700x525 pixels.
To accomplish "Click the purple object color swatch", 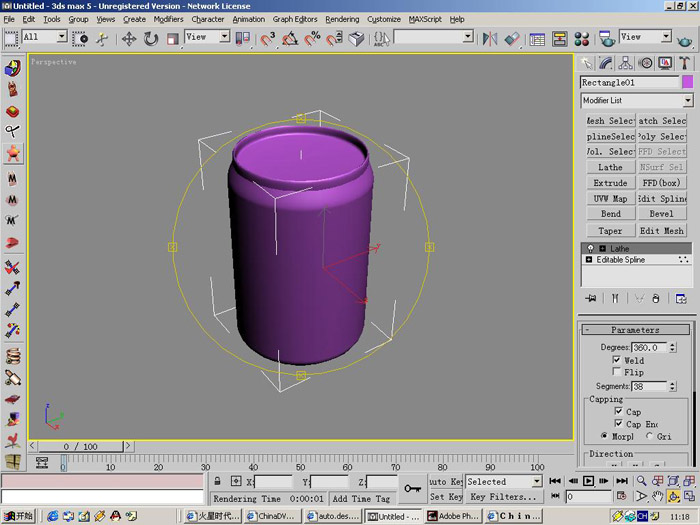I will pos(688,82).
